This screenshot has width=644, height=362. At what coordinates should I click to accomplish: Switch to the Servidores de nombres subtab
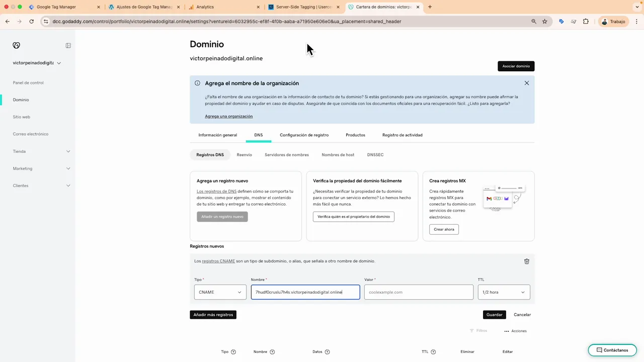pos(286,155)
